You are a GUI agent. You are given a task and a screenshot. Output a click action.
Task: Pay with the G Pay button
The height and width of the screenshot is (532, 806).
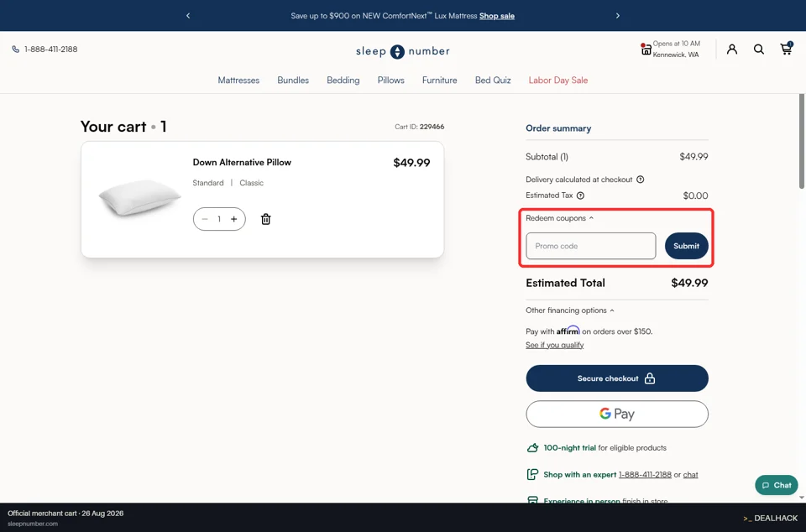617,414
